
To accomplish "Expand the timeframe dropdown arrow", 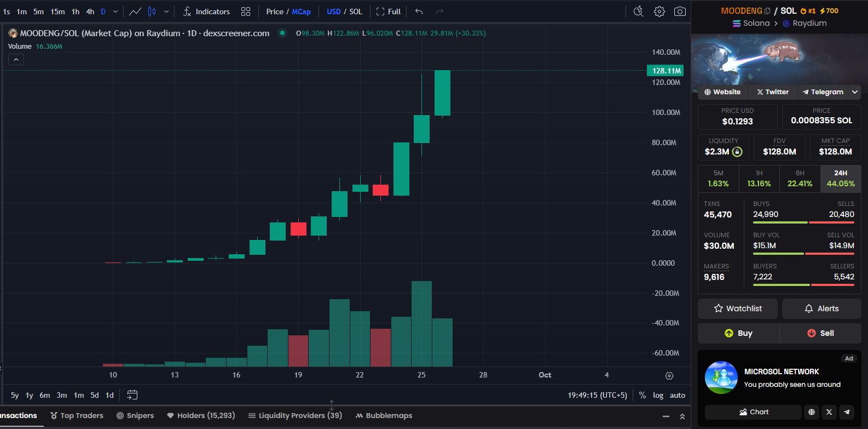I will click(x=115, y=12).
